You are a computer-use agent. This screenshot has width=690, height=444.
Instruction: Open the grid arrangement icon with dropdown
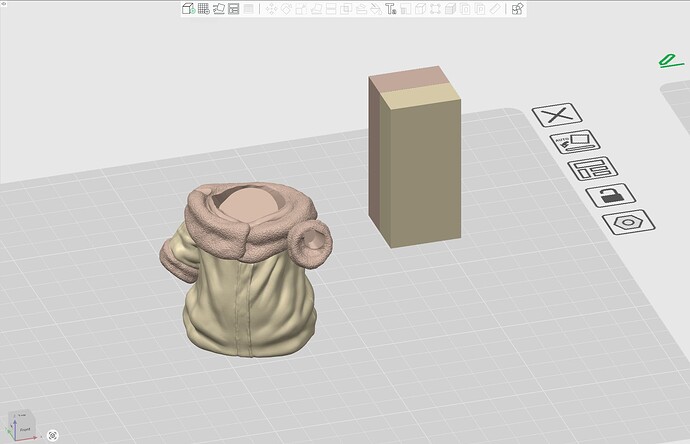[x=203, y=8]
